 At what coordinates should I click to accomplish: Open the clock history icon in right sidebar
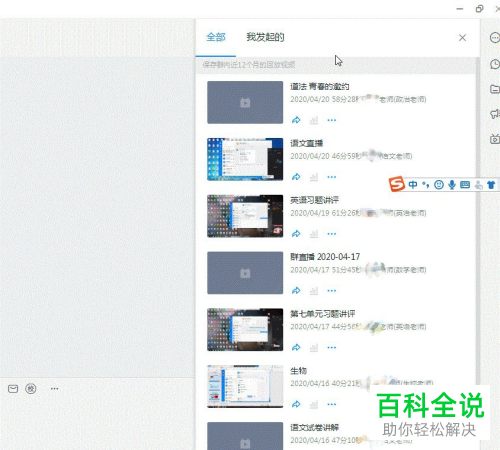coord(495,64)
